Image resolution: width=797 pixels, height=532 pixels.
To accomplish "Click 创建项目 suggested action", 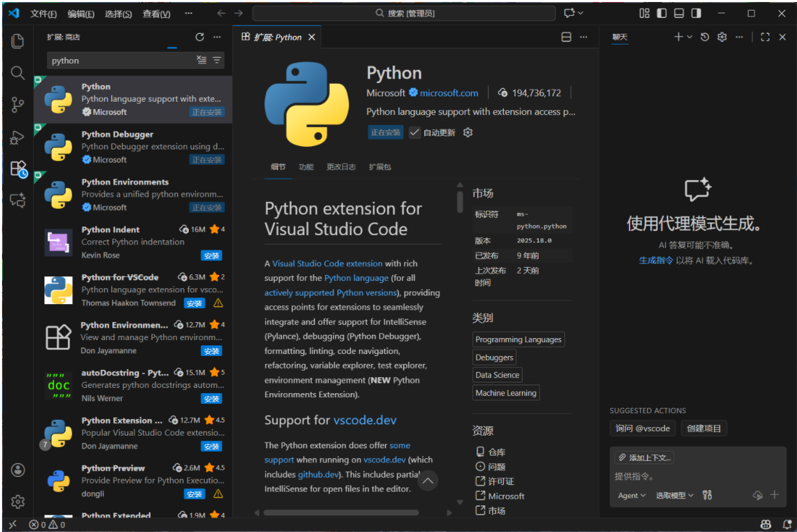I will pos(703,428).
